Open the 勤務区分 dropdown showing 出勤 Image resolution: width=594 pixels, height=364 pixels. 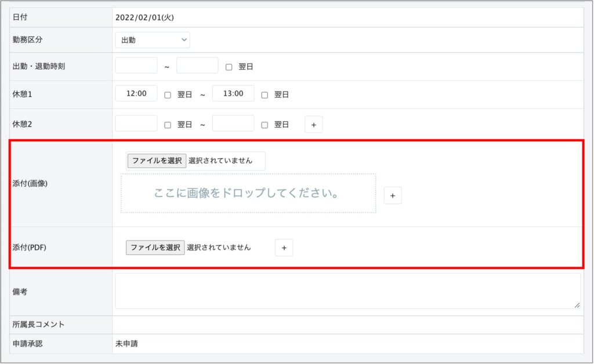[152, 40]
